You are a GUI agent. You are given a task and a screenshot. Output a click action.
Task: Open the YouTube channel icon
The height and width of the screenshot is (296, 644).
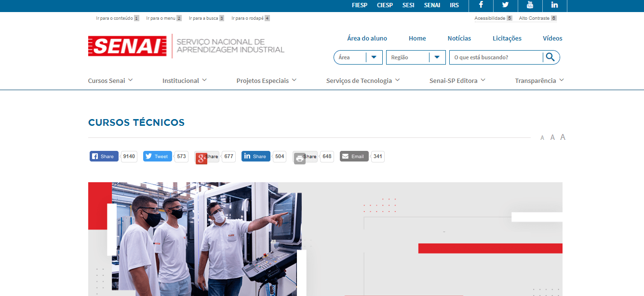530,6
